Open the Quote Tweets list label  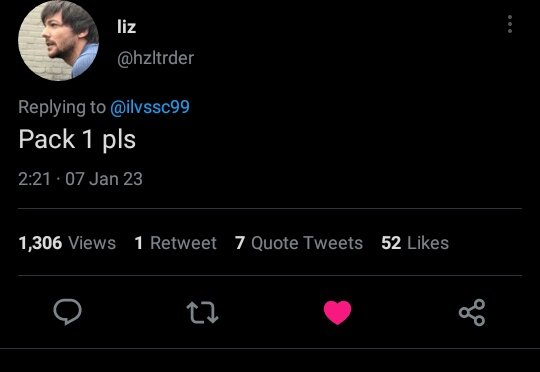307,243
